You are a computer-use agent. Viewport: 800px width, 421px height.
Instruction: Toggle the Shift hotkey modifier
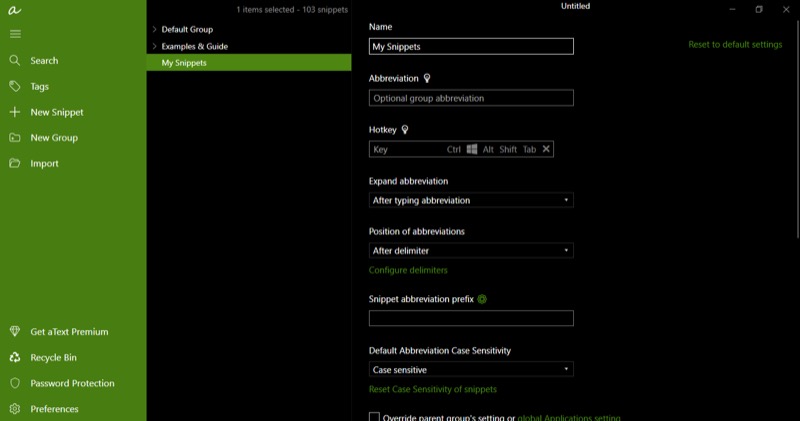pyautogui.click(x=508, y=150)
